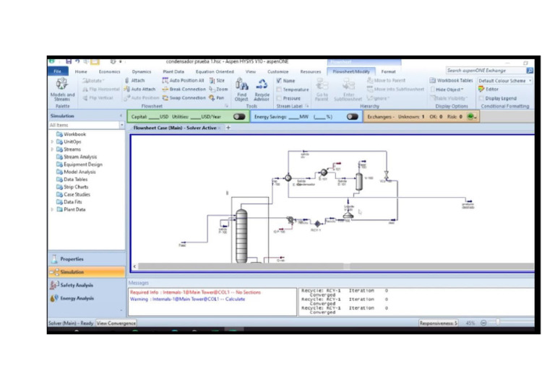Expand the Plant Data tree node
This screenshot has width=555, height=392.
(x=52, y=209)
